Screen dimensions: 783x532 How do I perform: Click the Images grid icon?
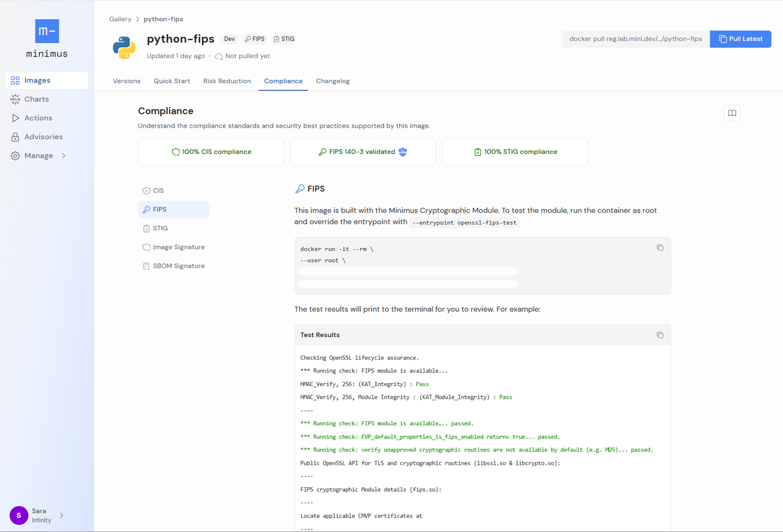(x=15, y=80)
